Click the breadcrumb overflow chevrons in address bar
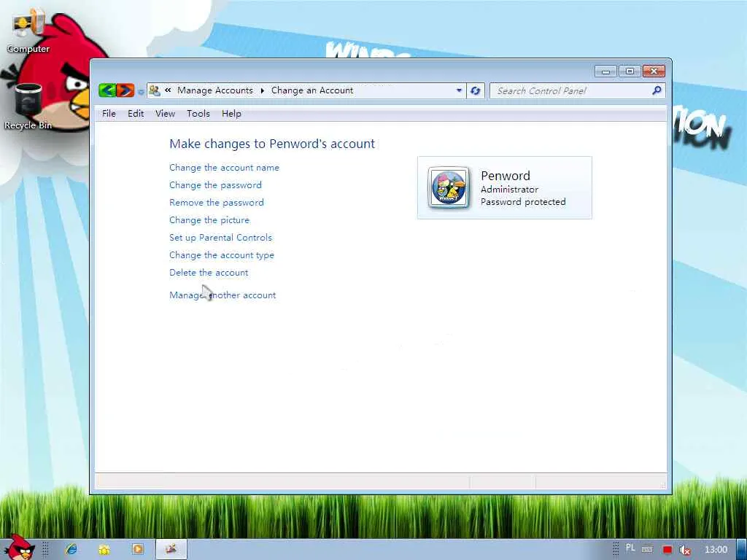This screenshot has width=747, height=560. tap(168, 90)
